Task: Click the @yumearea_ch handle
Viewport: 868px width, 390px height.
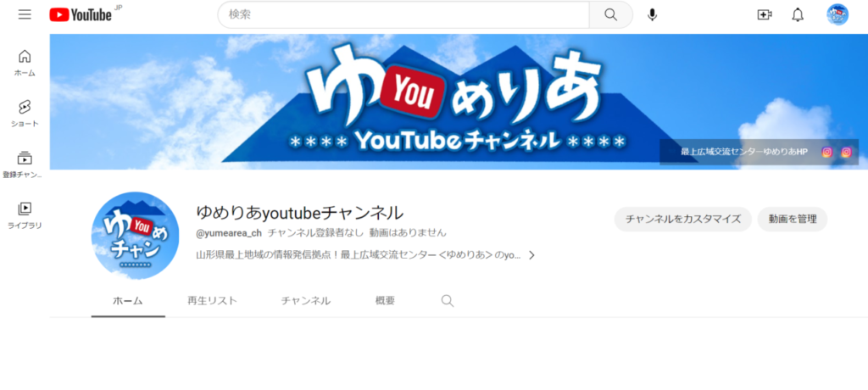Action: [229, 233]
